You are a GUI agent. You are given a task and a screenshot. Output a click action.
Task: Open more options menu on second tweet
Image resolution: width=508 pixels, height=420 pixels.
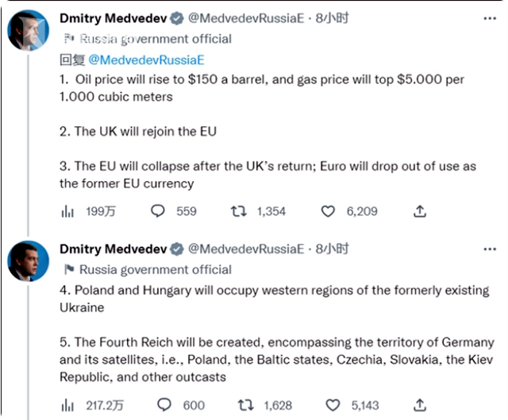coord(490,249)
